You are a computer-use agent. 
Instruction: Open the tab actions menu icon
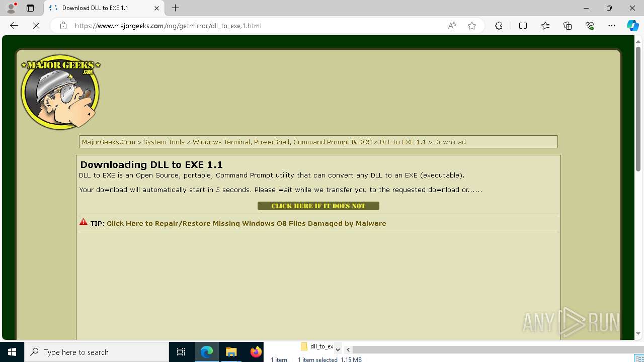click(30, 8)
